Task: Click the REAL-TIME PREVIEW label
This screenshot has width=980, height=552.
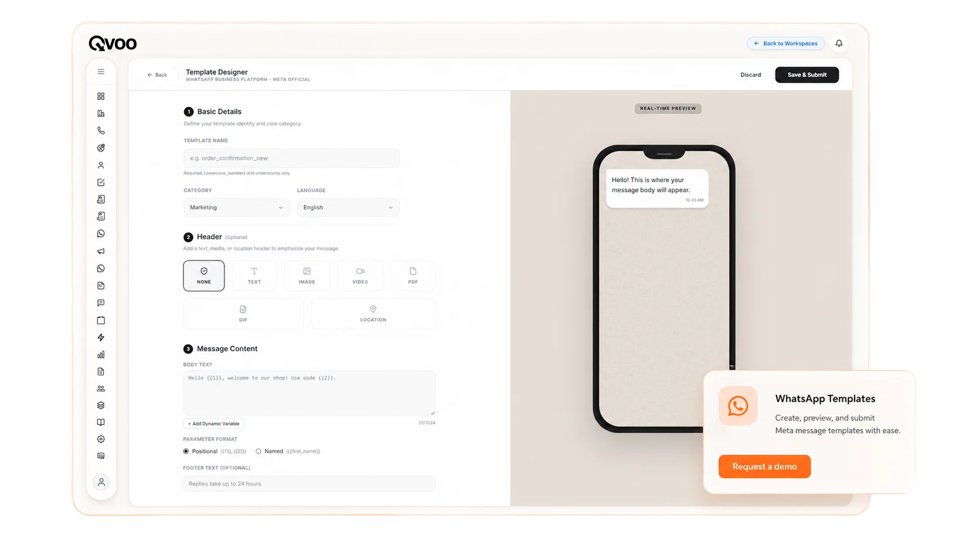Action: pos(668,109)
